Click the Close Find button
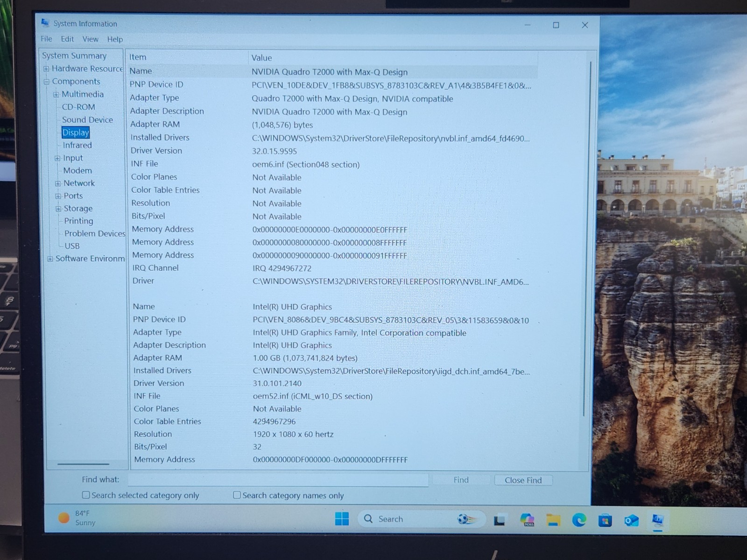This screenshot has height=560, width=747. 523,480
